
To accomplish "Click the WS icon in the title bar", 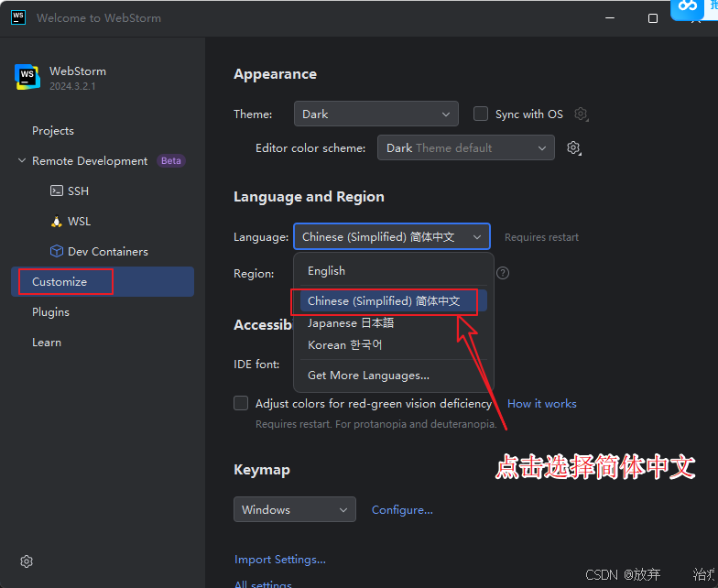I will [x=18, y=18].
